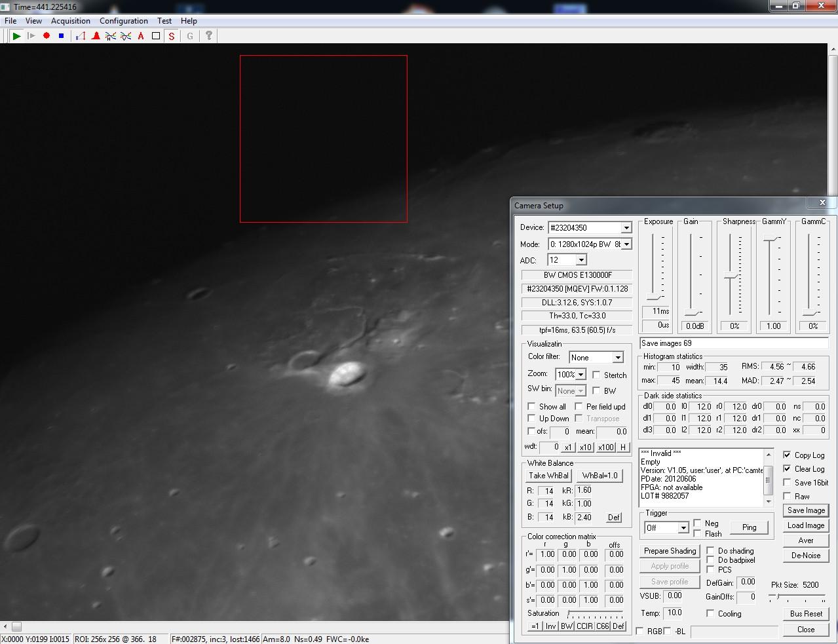Viewport: 838px width, 644px height.
Task: Click the rectangle ROI toolbar icon
Action: coord(156,36)
